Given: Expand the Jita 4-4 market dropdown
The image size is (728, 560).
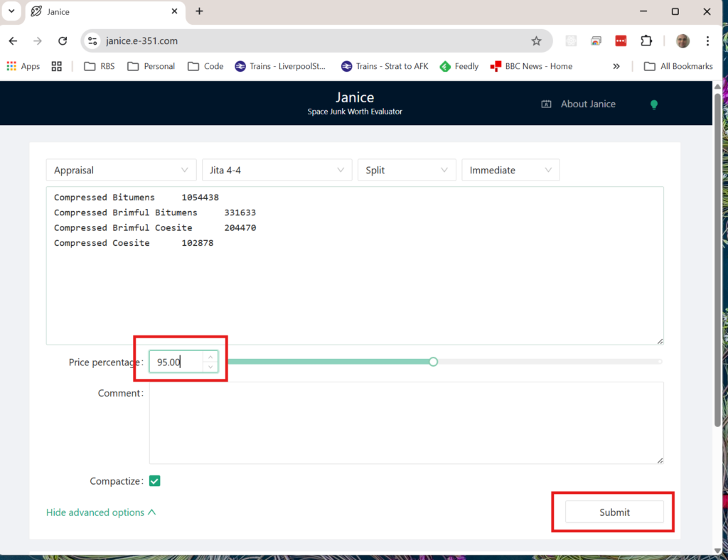Looking at the screenshot, I should pyautogui.click(x=277, y=171).
